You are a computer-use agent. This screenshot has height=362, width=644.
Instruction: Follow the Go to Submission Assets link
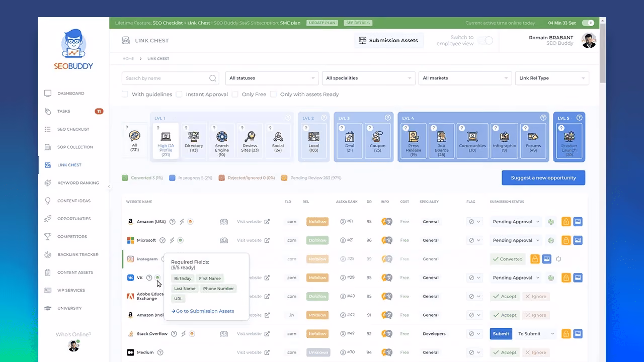click(203, 311)
